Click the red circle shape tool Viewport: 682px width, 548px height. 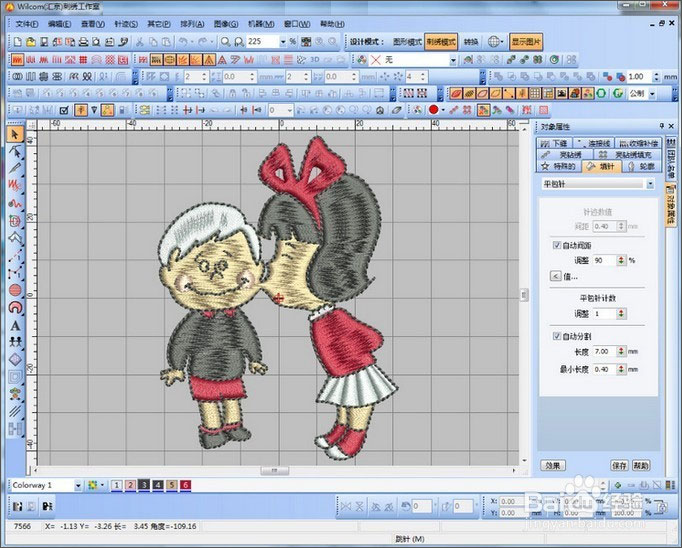15,290
